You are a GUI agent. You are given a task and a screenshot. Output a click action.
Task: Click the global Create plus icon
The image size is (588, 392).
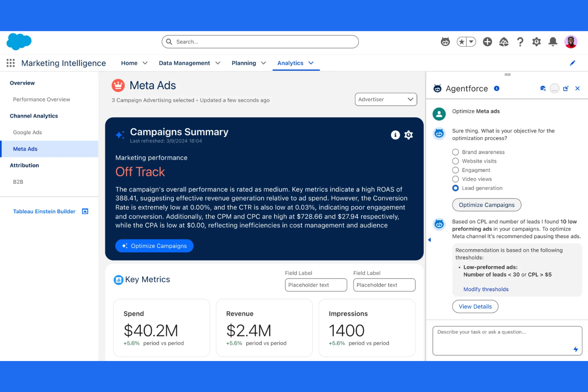[x=487, y=42]
